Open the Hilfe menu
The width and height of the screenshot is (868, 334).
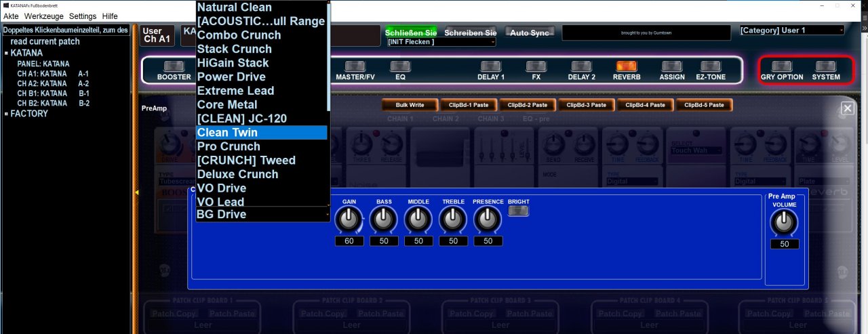pyautogui.click(x=110, y=16)
